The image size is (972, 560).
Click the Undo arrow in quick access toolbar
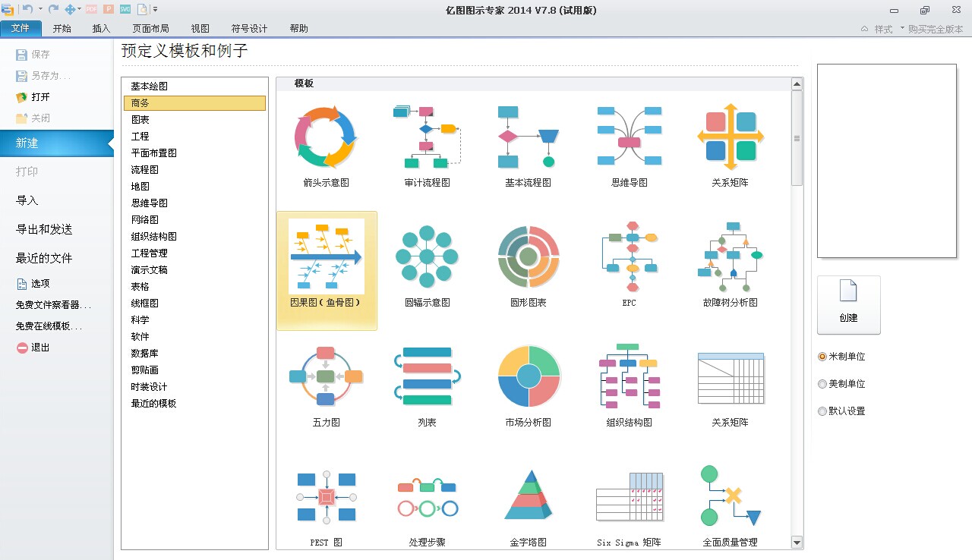coord(27,9)
